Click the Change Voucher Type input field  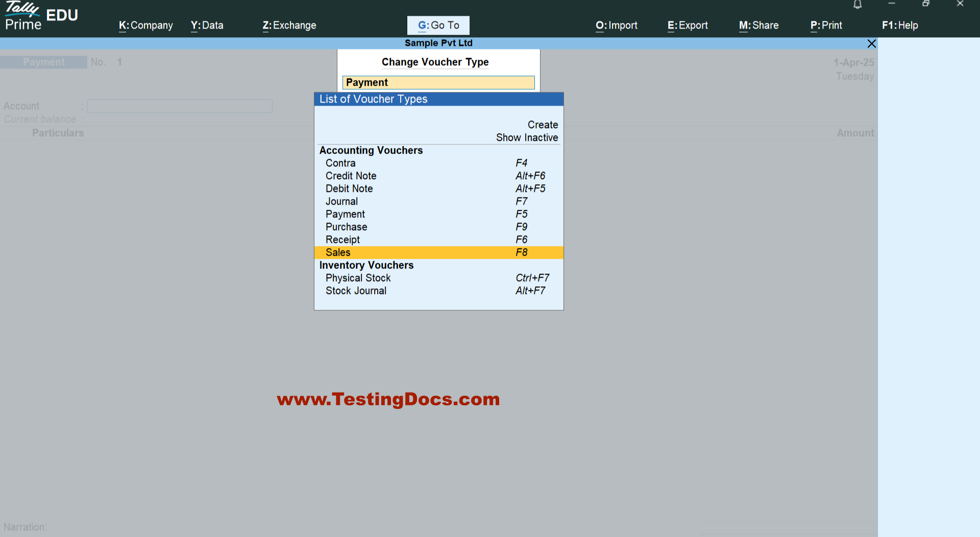(438, 83)
